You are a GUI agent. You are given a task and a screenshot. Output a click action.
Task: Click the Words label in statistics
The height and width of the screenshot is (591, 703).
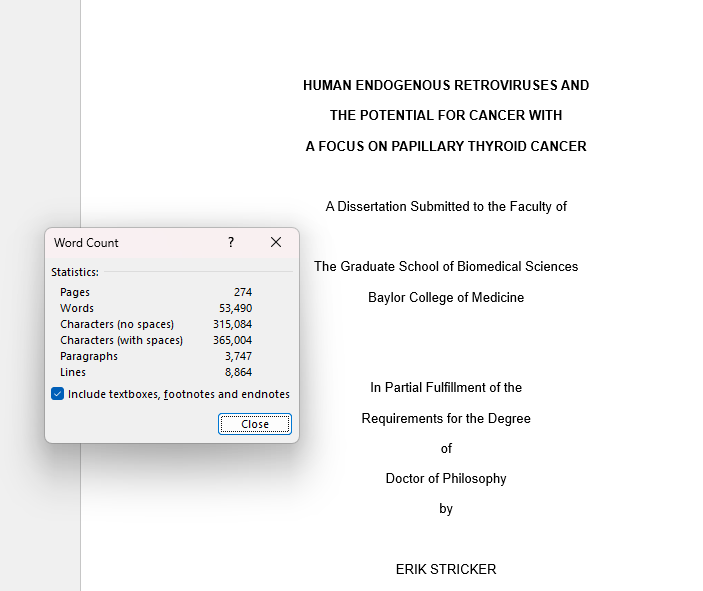click(77, 309)
